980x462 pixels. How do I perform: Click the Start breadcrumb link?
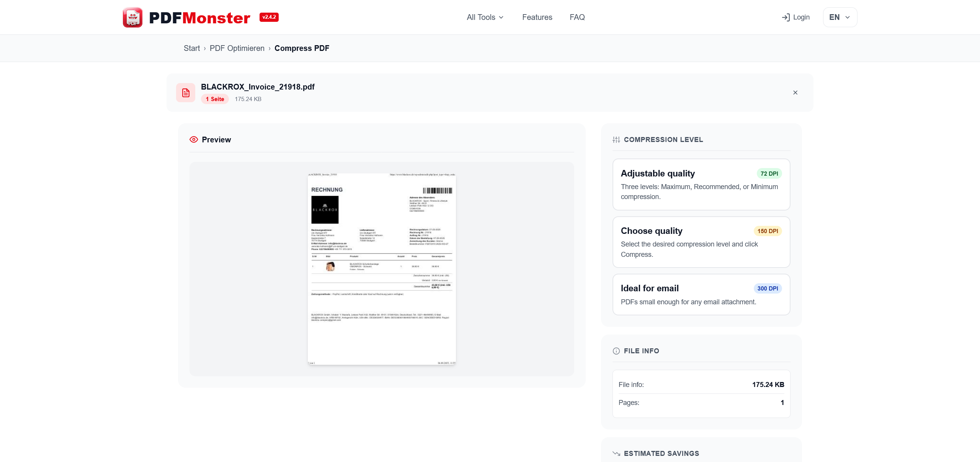tap(192, 48)
